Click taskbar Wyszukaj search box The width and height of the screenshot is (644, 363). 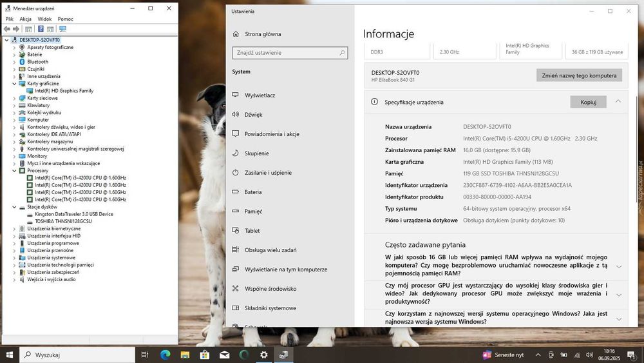(77, 355)
